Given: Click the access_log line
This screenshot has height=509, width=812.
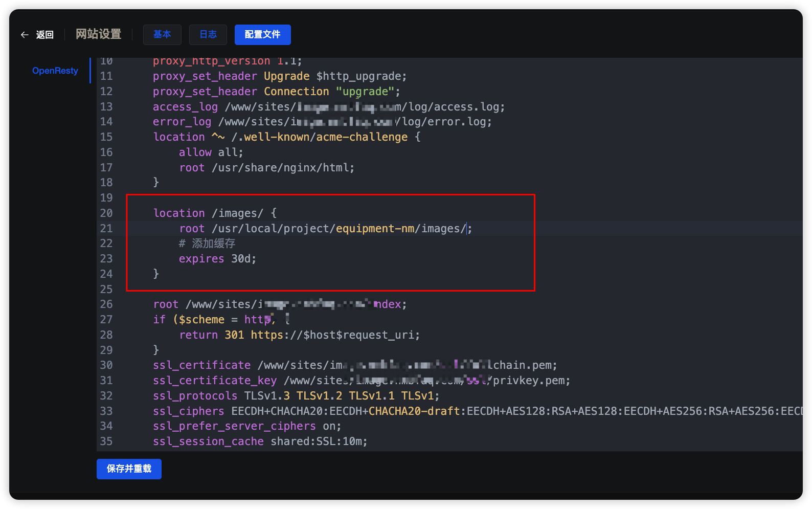Looking at the screenshot, I should [329, 107].
